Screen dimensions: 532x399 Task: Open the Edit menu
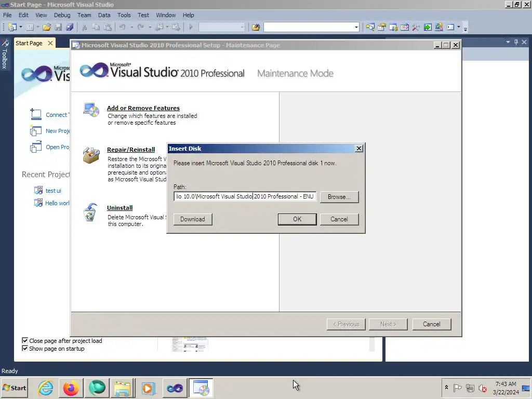point(23,15)
